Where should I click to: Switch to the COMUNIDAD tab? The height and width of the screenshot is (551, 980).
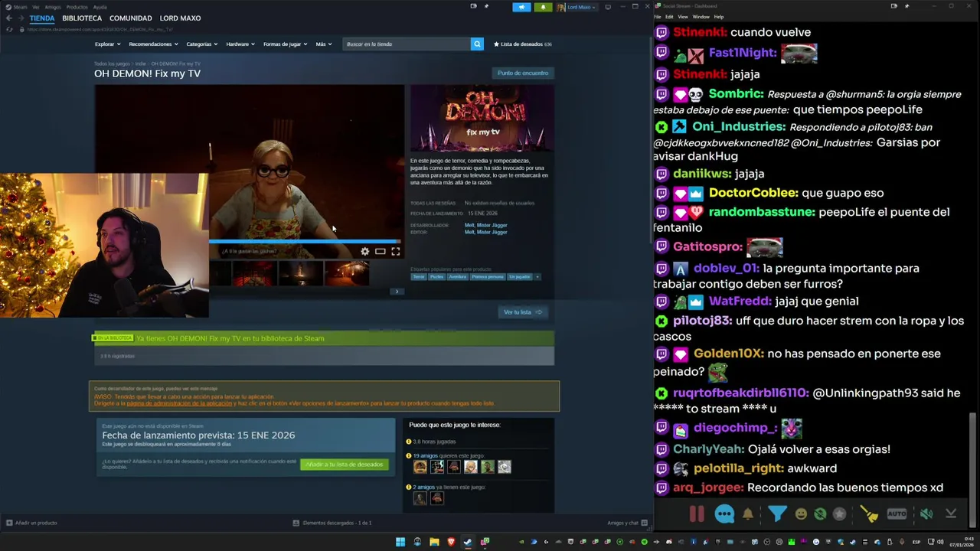[131, 18]
